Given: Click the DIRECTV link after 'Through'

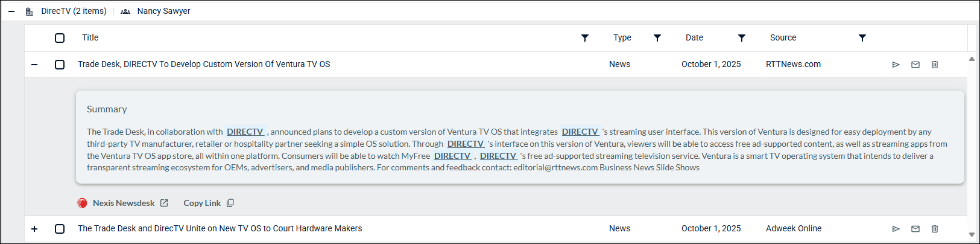Looking at the screenshot, I should click(x=466, y=144).
